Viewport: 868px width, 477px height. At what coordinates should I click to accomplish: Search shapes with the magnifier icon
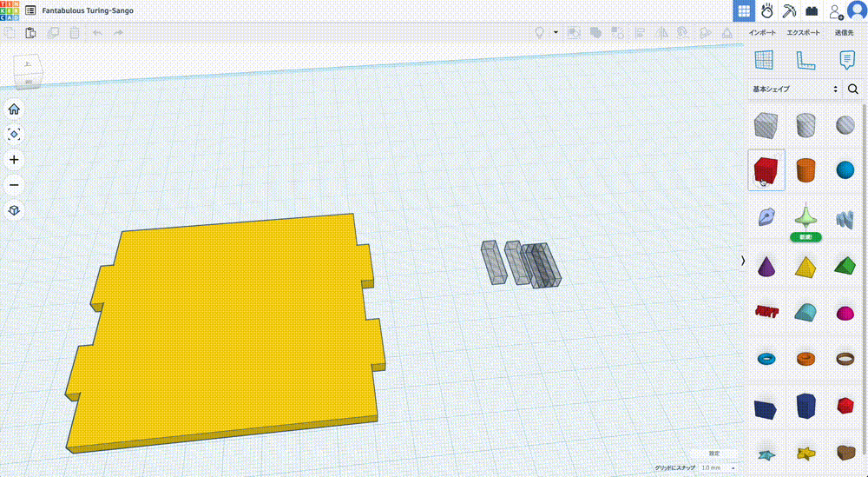pos(853,89)
